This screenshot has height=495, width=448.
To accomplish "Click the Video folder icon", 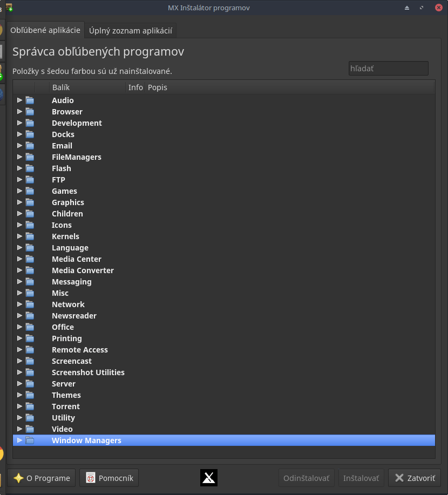I will click(30, 429).
